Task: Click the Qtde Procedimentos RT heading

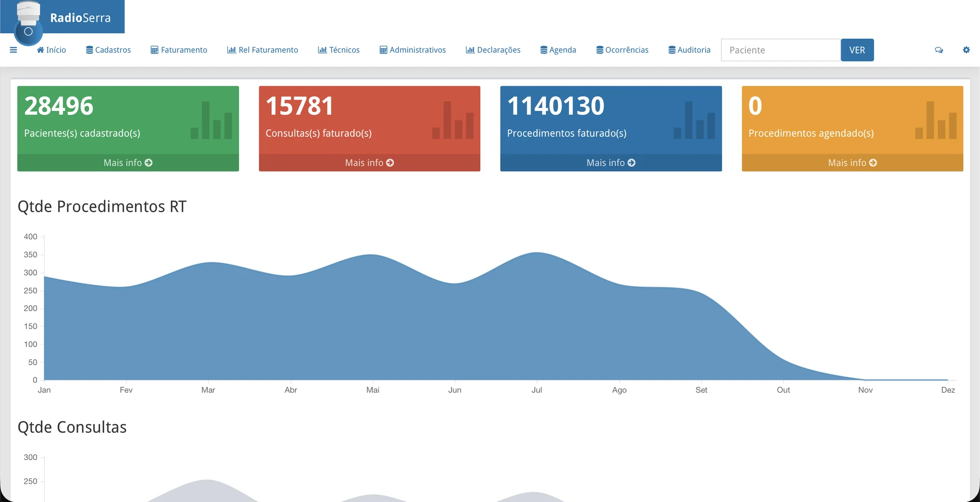Action: point(102,206)
